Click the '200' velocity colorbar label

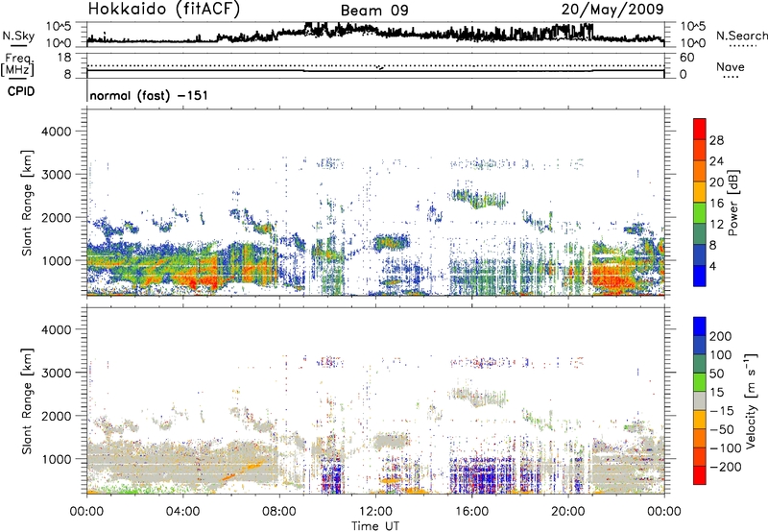point(720,336)
